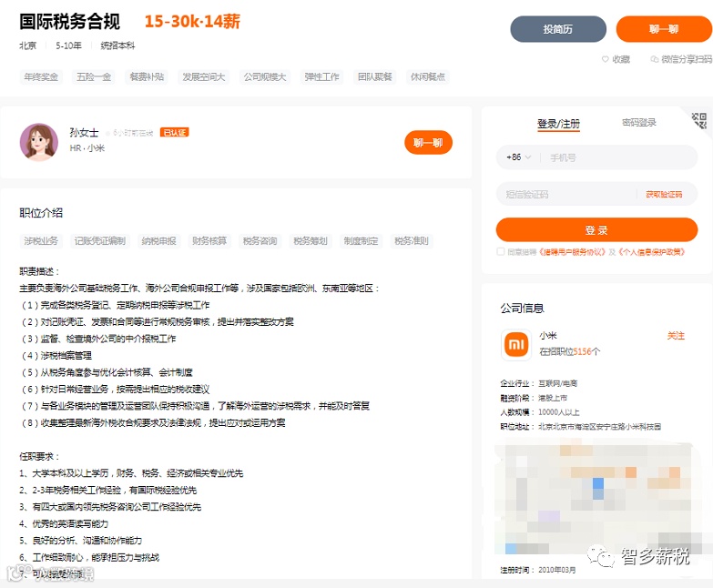
Task: Click 团队聚餐 benefit tag
Action: 374,76
